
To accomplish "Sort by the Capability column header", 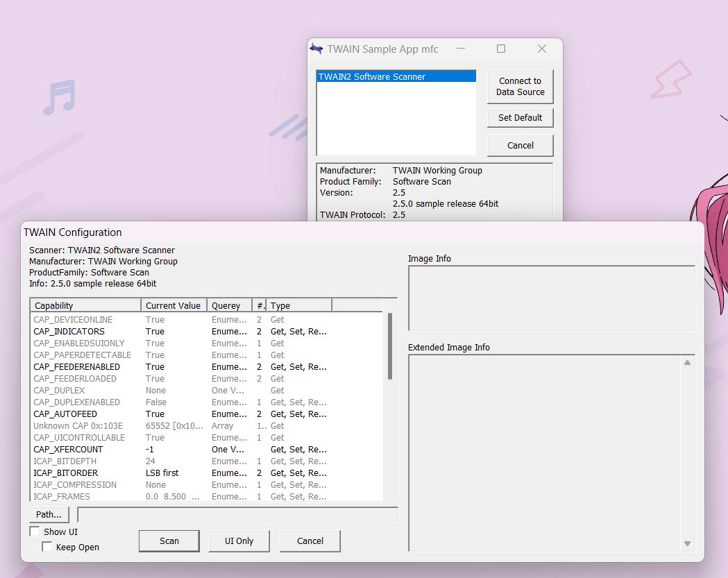I will point(85,305).
